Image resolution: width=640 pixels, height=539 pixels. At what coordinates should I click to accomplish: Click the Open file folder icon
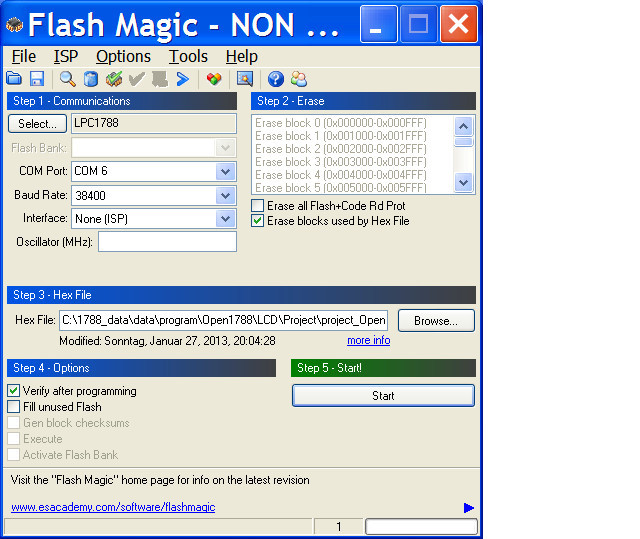14,78
